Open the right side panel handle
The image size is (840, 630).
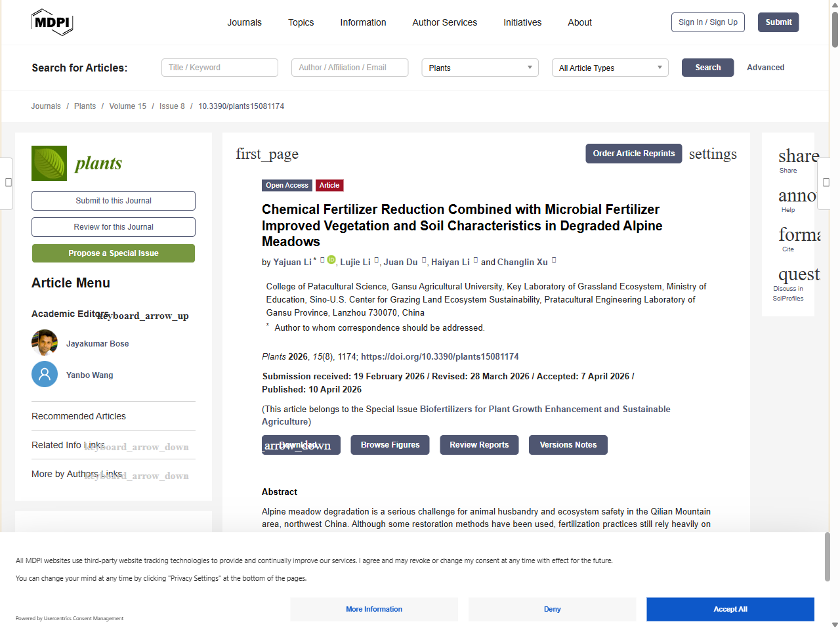pos(825,183)
